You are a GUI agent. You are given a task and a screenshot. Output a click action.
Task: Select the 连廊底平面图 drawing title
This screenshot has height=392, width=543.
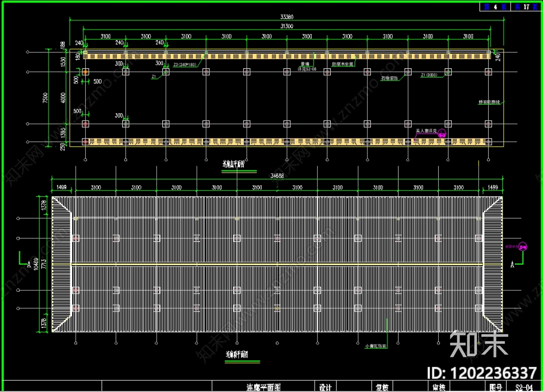233,164
